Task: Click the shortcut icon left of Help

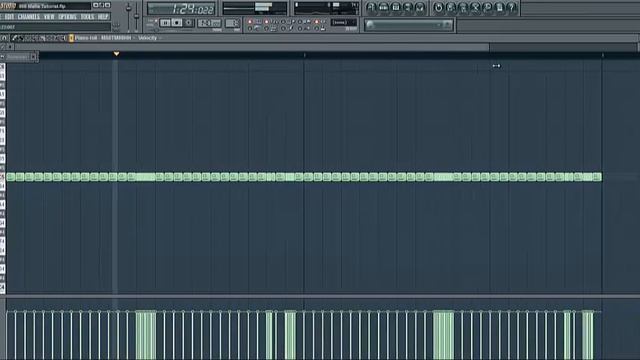Action: pos(500,7)
